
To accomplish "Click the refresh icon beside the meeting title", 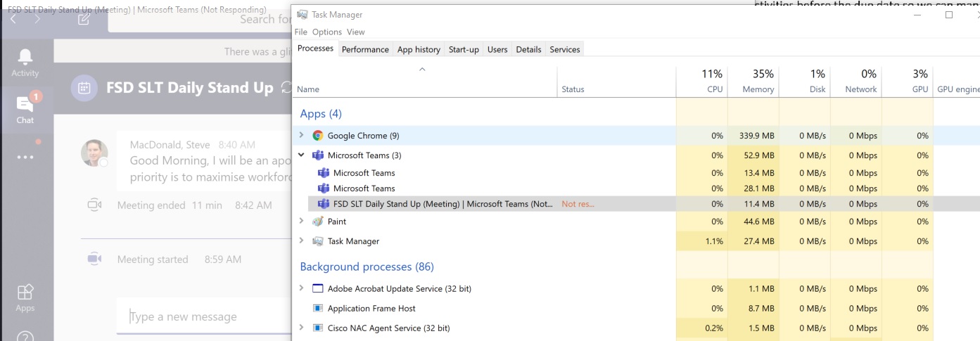I will 286,88.
